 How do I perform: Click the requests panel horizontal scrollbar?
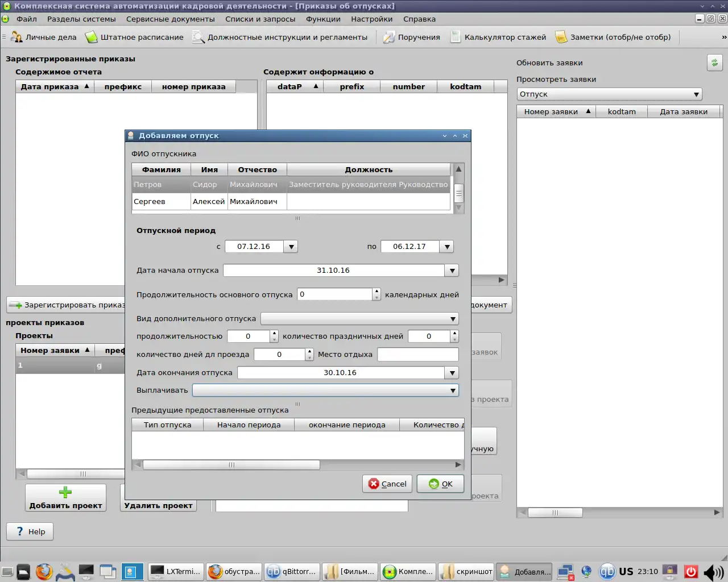555,513
